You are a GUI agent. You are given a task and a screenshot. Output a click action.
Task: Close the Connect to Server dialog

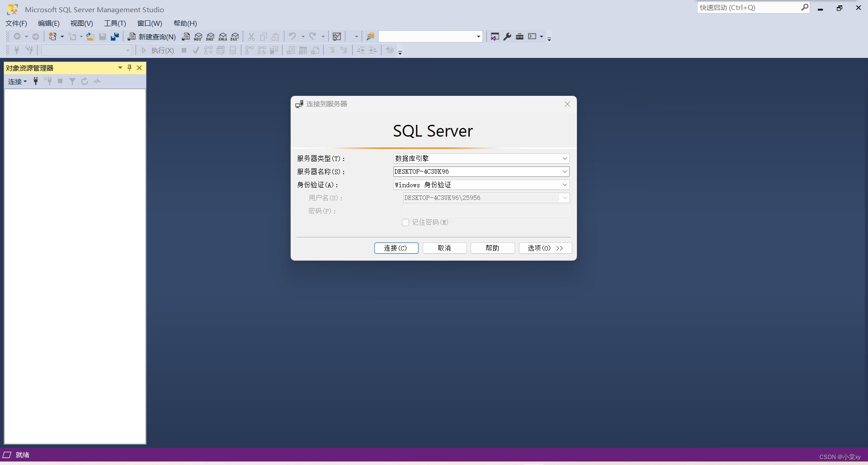(567, 104)
